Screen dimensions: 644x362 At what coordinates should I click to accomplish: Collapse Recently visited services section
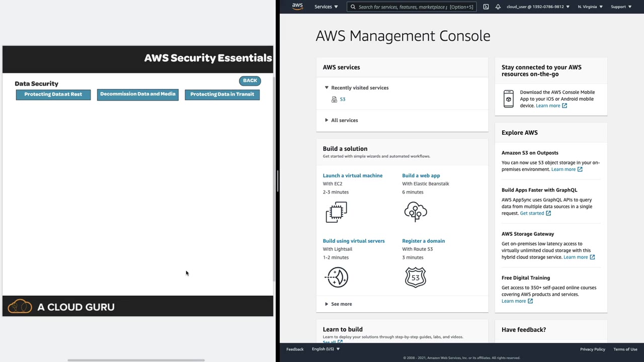point(327,87)
